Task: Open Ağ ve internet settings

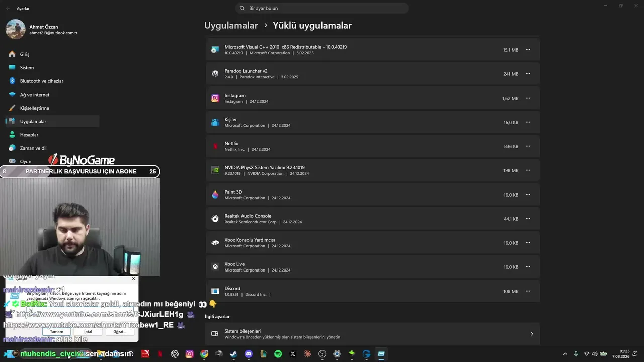Action: click(52, 95)
